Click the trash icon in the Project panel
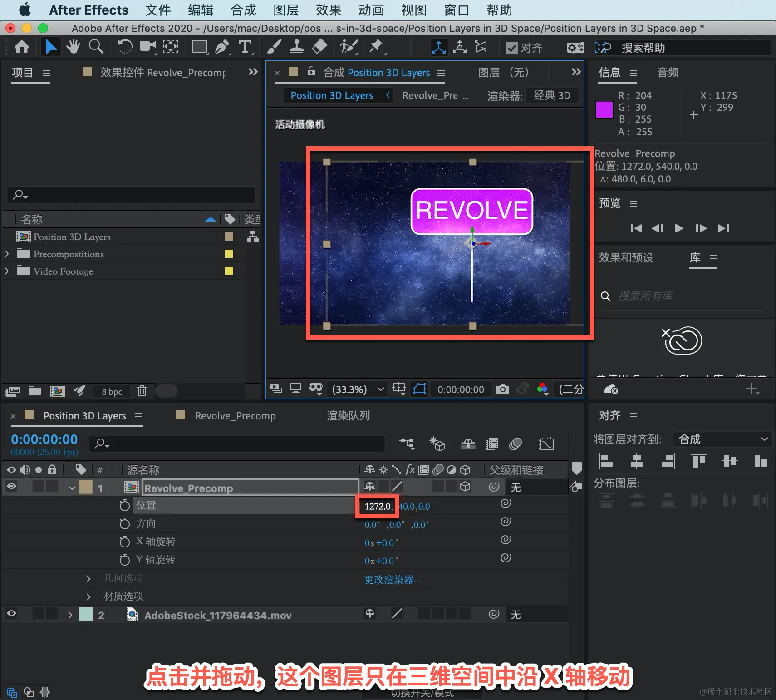 click(142, 390)
